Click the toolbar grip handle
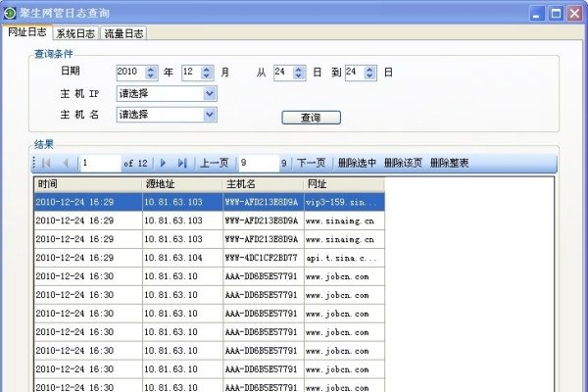 tap(34, 163)
